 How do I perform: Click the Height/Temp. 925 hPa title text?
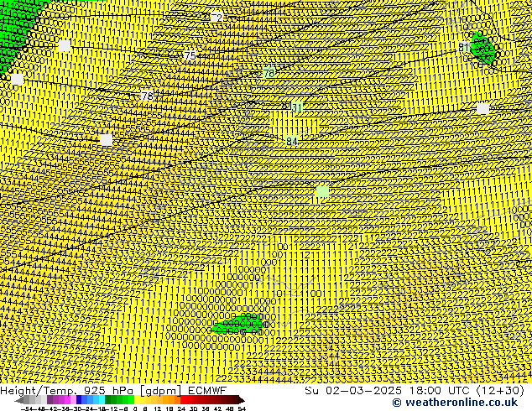(68, 390)
